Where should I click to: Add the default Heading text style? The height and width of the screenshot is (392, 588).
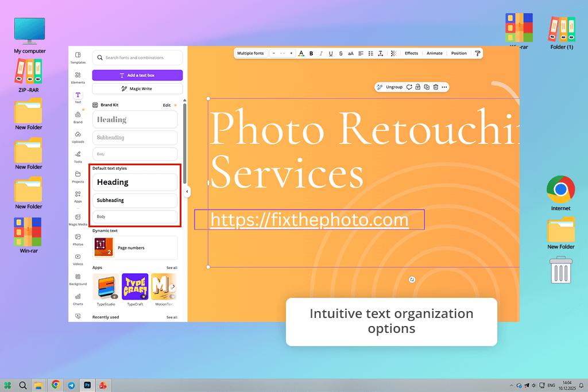[x=135, y=182]
